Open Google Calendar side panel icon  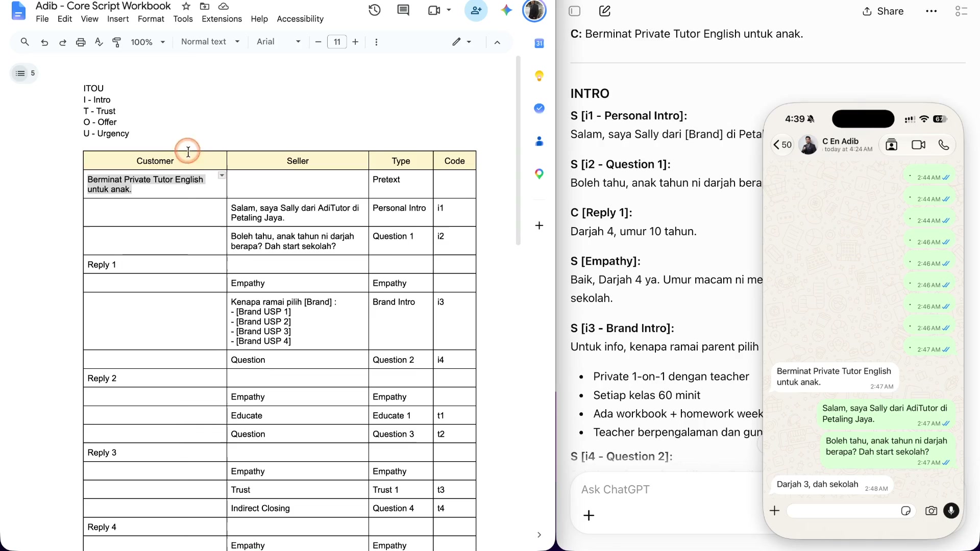(539, 43)
